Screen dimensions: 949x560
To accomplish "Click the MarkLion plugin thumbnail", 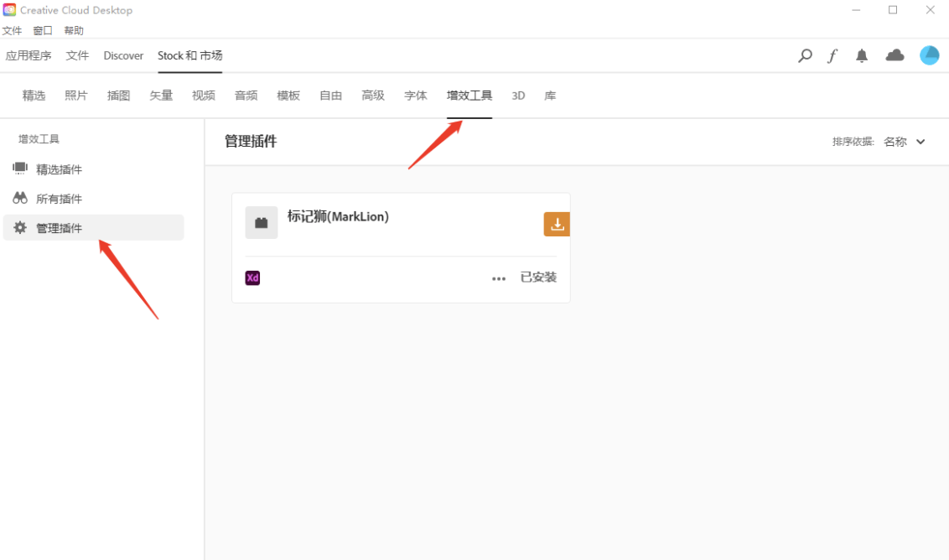I will tap(262, 223).
